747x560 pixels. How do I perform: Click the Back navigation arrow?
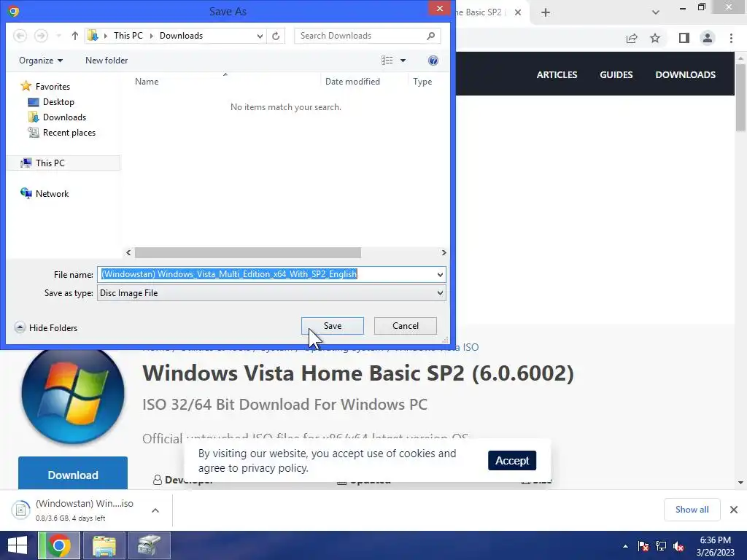(20, 36)
